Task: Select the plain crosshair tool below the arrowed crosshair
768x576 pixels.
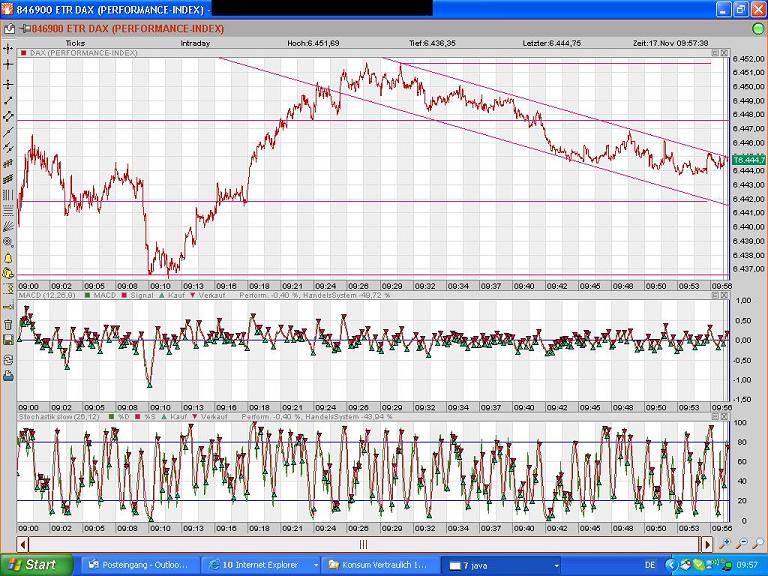Action: pyautogui.click(x=8, y=65)
